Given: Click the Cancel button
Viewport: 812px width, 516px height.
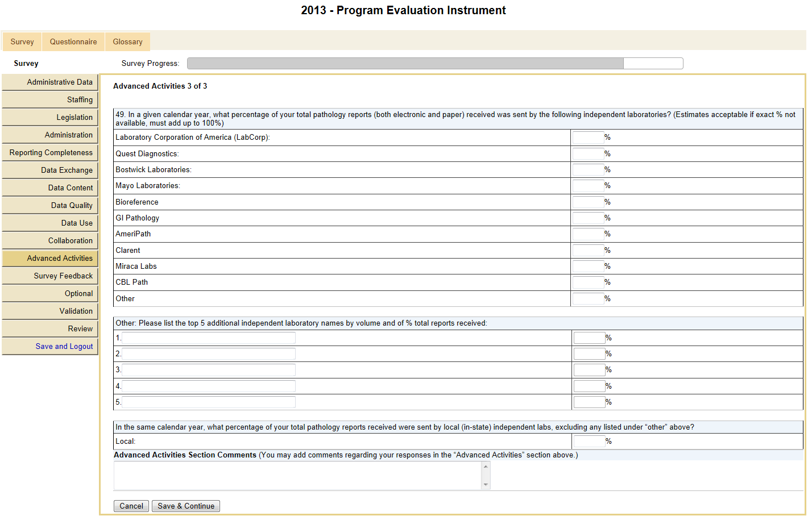Looking at the screenshot, I should [x=131, y=506].
